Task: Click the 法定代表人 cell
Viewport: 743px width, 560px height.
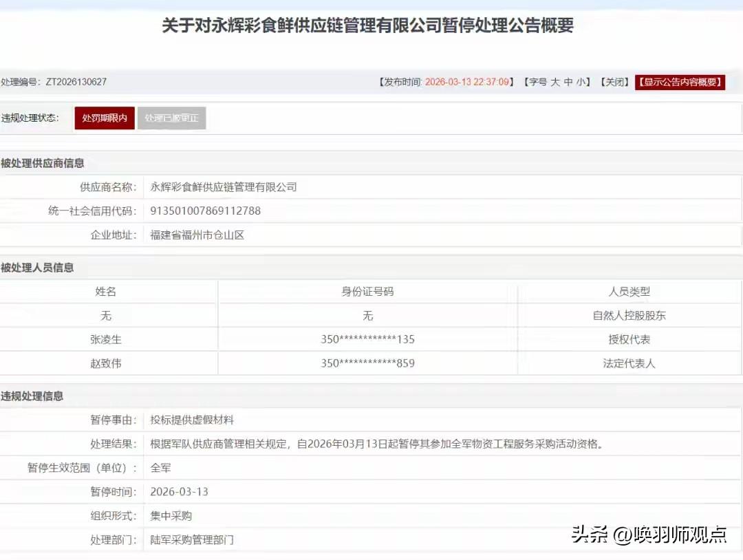Action: coord(629,363)
